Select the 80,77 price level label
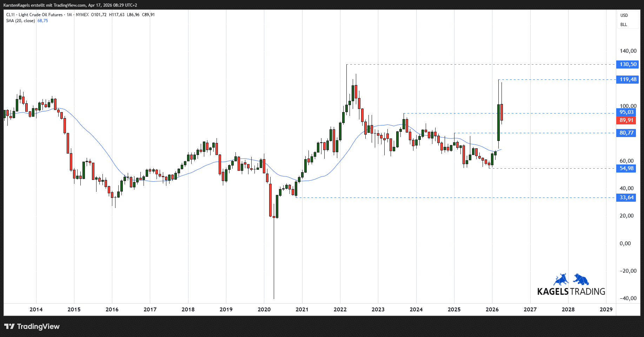This screenshot has width=644, height=337. (626, 133)
